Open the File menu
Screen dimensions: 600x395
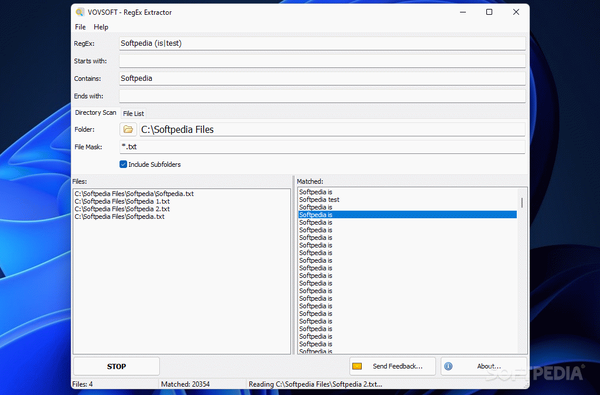[x=80, y=27]
